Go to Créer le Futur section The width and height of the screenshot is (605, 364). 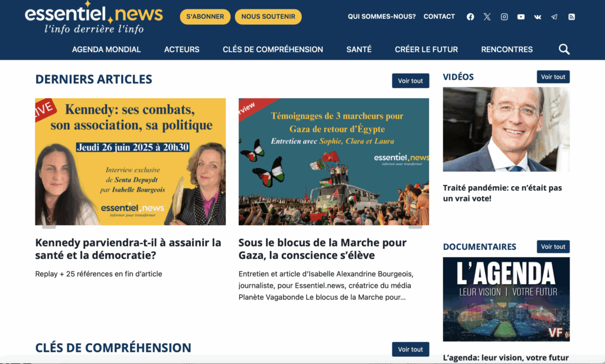click(x=427, y=50)
